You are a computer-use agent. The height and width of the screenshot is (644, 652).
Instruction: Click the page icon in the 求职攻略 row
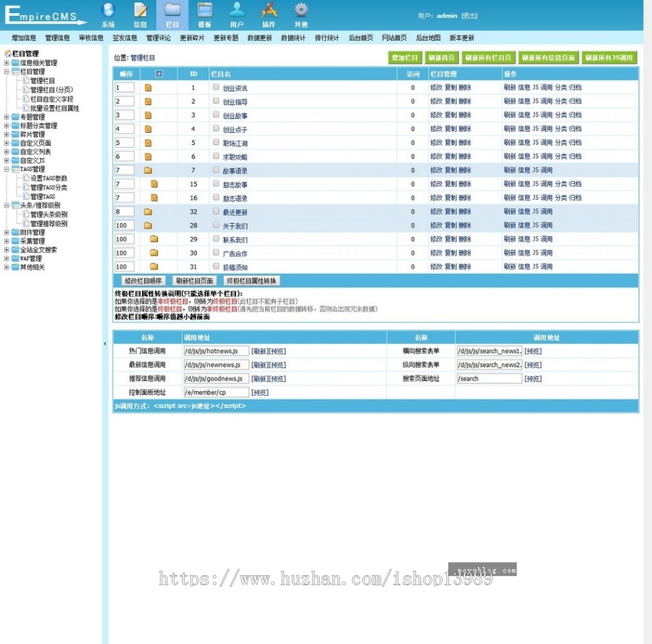pyautogui.click(x=148, y=156)
